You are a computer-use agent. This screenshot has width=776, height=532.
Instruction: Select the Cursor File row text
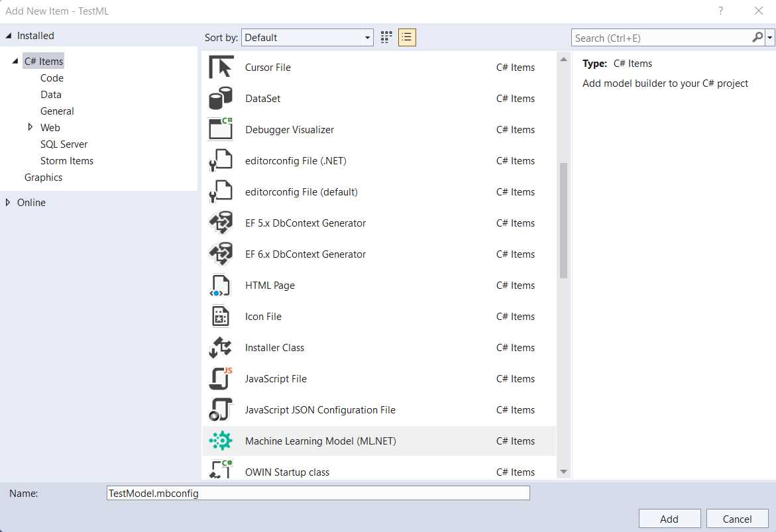[x=268, y=68]
